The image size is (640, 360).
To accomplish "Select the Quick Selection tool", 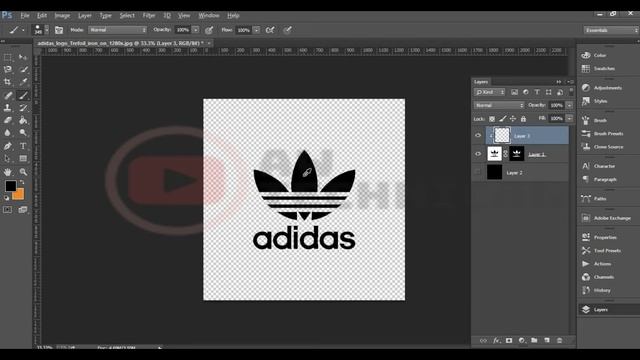I will (23, 69).
